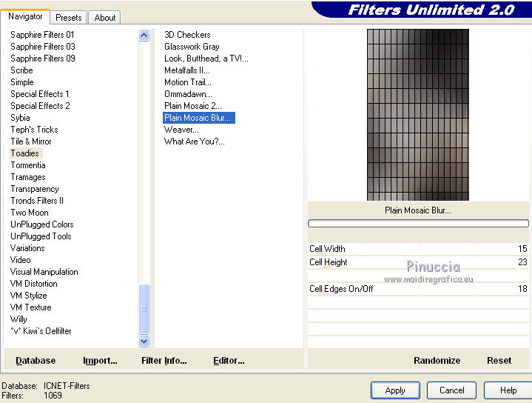Click the filter preview thumbnail
The height and width of the screenshot is (403, 532).
(417, 115)
